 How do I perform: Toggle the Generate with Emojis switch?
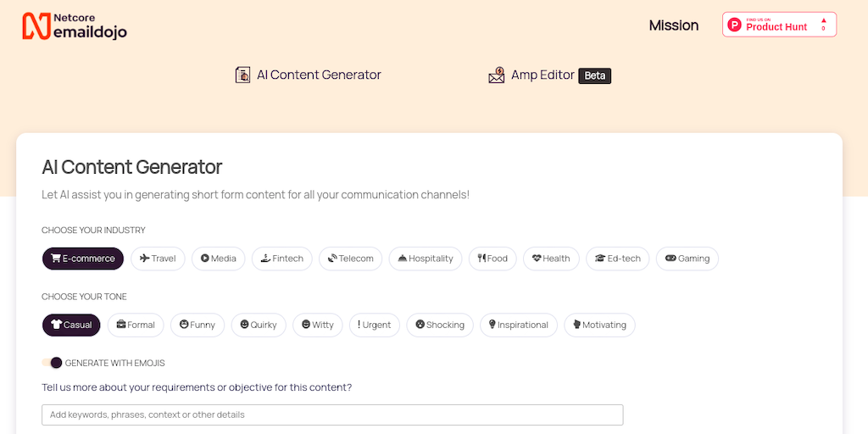tap(53, 363)
